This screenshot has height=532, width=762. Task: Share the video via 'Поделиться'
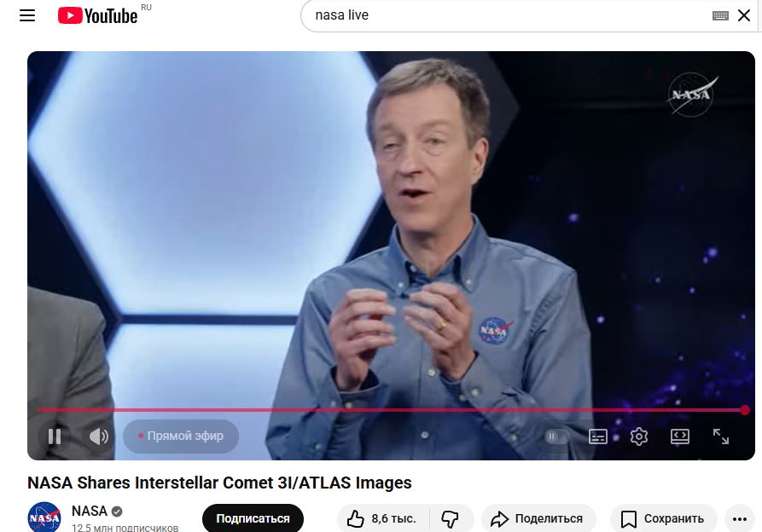[538, 519]
